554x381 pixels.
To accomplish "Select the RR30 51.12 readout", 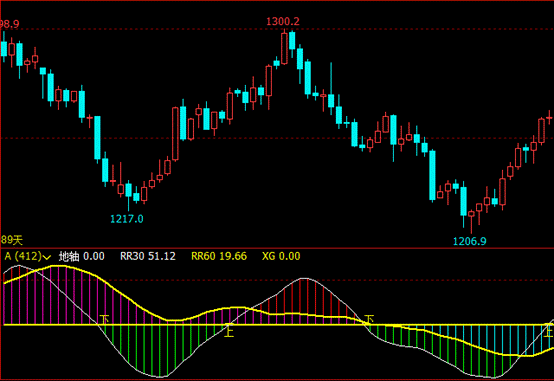I will tap(148, 256).
